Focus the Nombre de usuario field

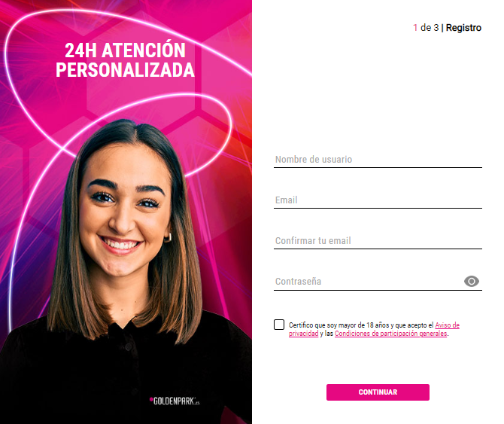pyautogui.click(x=378, y=160)
